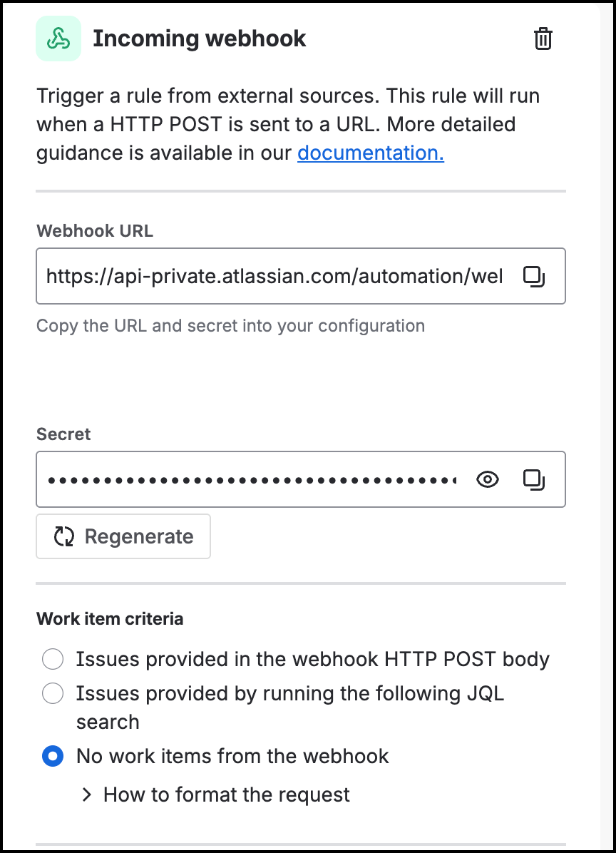The height and width of the screenshot is (853, 616).
Task: Click the "Incoming webhook" heading
Action: coord(200,39)
